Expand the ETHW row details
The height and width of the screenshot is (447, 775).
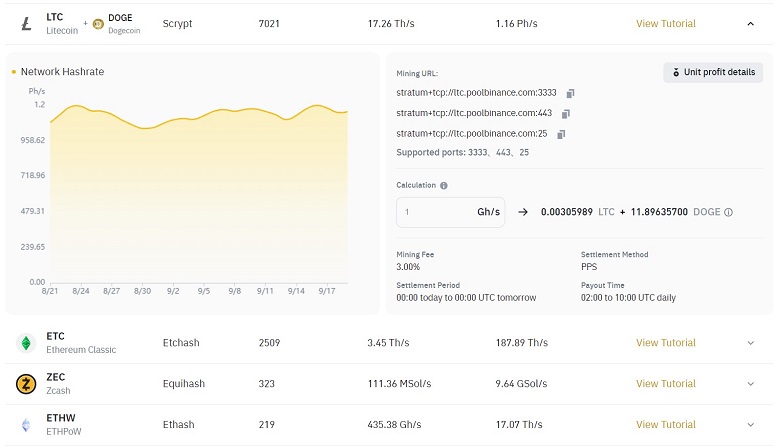pos(750,425)
